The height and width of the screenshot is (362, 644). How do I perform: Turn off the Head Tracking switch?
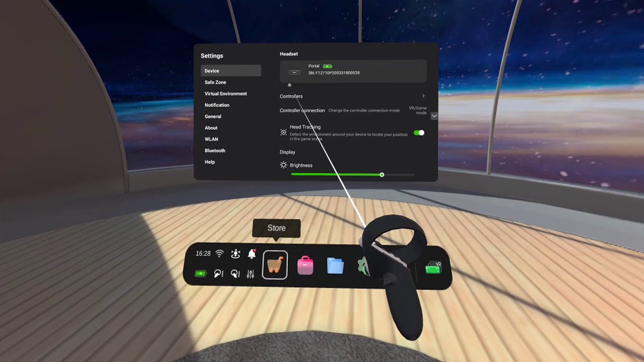[419, 133]
